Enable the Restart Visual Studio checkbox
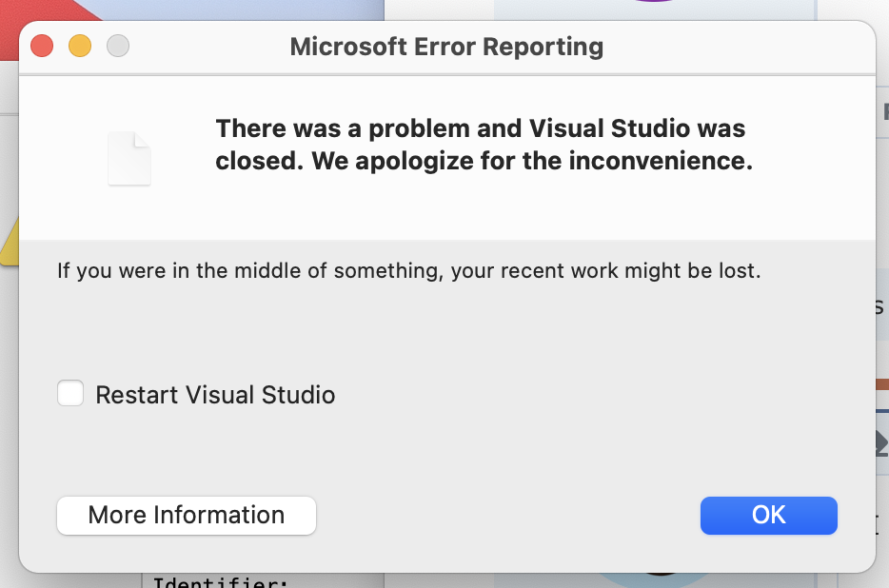 click(x=70, y=393)
